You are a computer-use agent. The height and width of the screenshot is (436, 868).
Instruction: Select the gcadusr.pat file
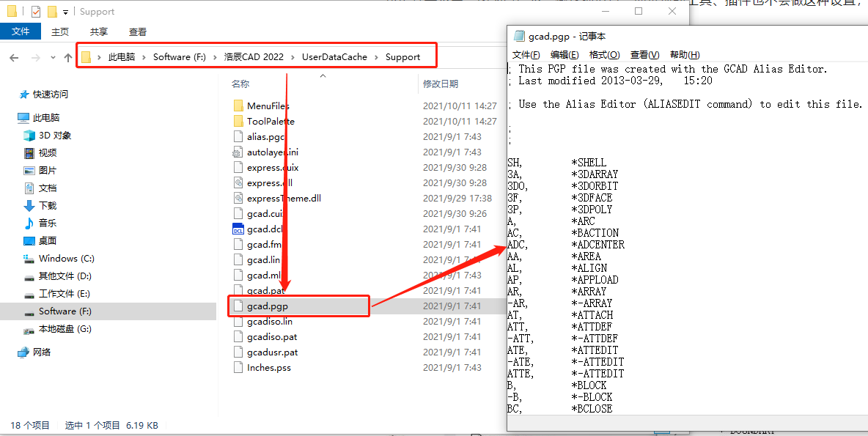pos(273,352)
